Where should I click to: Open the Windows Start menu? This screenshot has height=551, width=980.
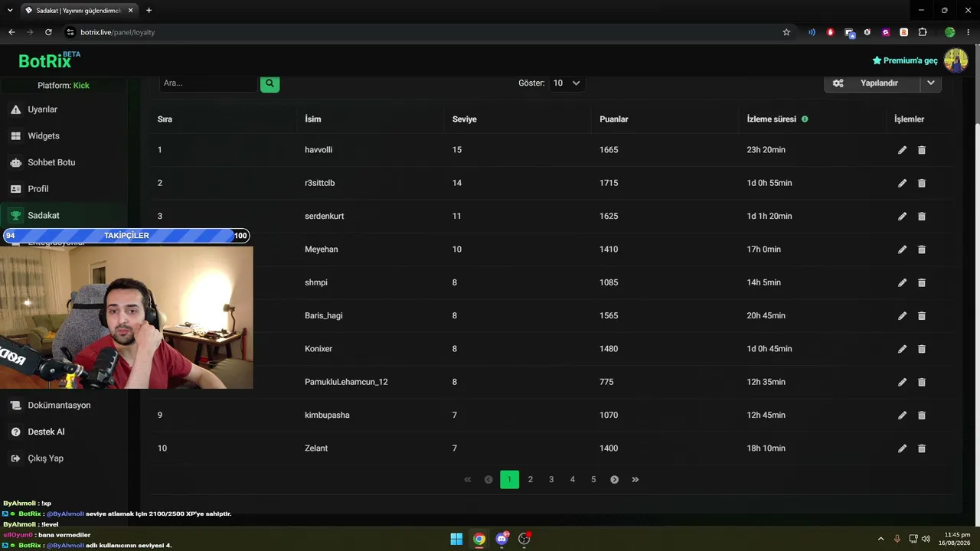coord(456,539)
